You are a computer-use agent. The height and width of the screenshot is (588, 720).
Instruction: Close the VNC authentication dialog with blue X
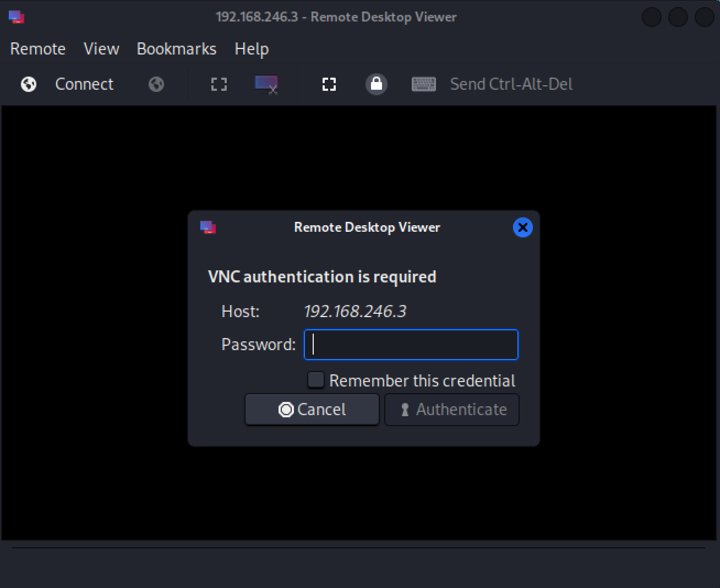tap(522, 227)
